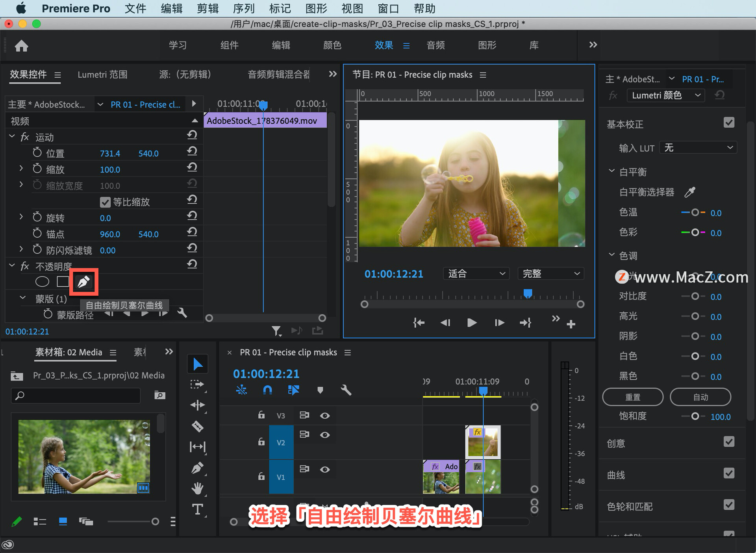Choose the Selection tool arrow

coord(198,364)
